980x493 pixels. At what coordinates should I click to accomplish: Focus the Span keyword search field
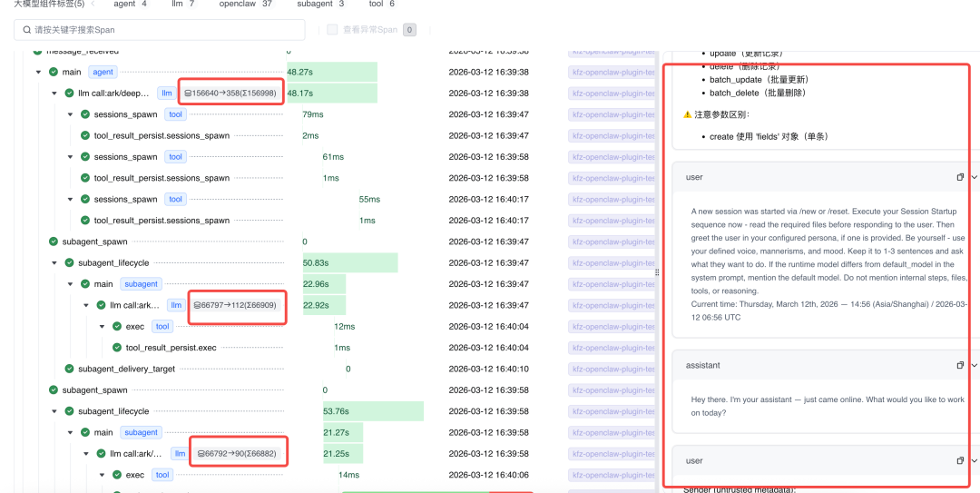[x=160, y=29]
